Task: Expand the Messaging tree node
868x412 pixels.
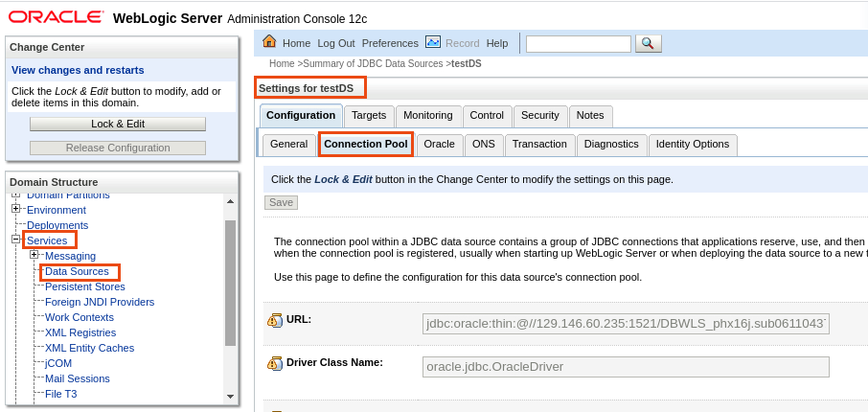Action: (34, 255)
